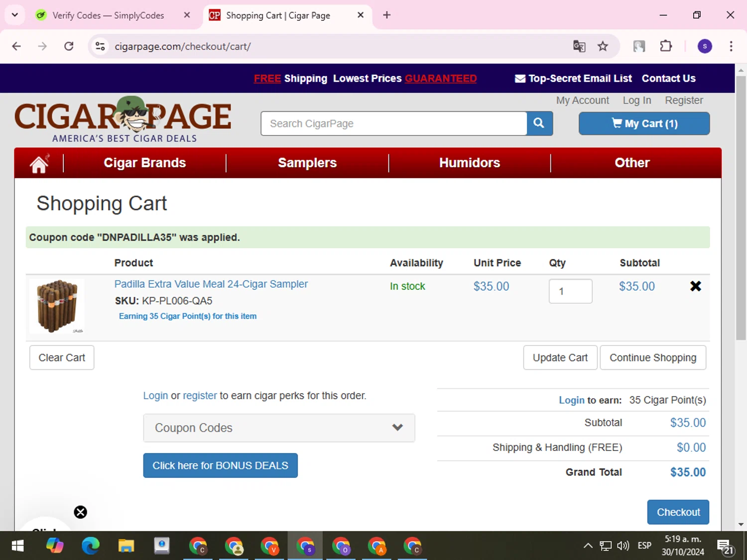Screen dimensions: 747x560
Task: Reload the page
Action: pos(69,46)
